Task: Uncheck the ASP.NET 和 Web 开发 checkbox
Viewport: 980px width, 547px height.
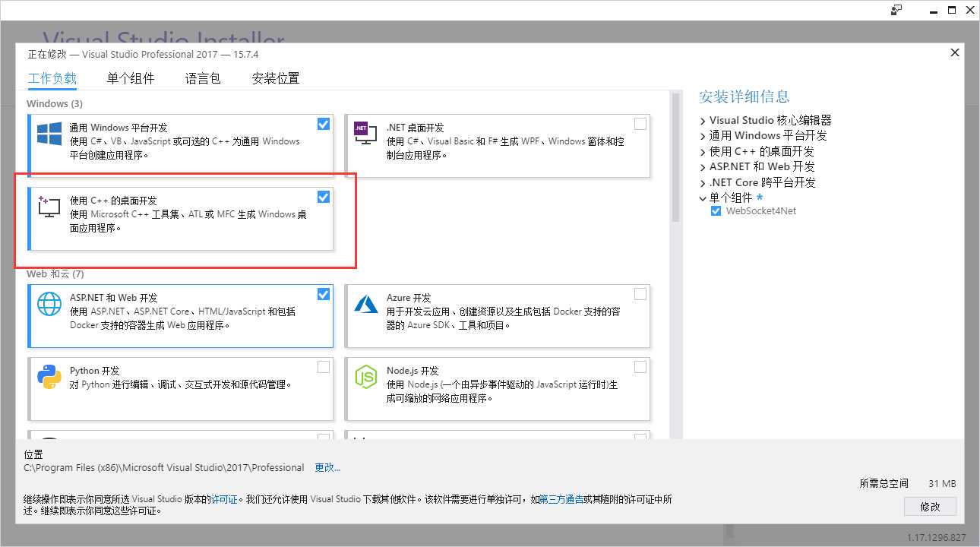Action: pos(324,294)
